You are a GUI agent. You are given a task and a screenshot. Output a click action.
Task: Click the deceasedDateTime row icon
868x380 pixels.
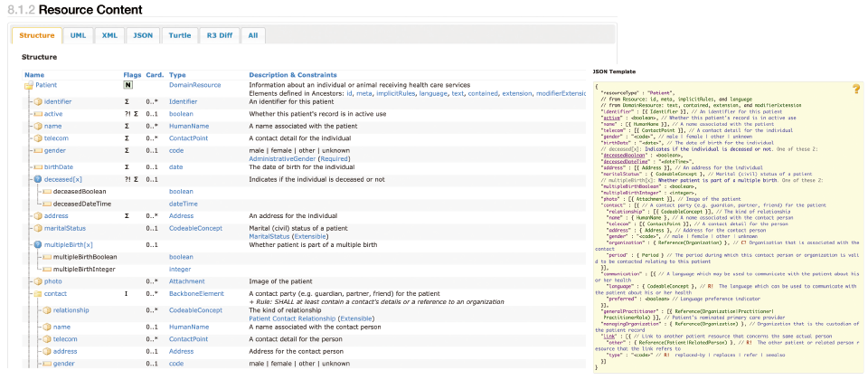[x=47, y=204]
